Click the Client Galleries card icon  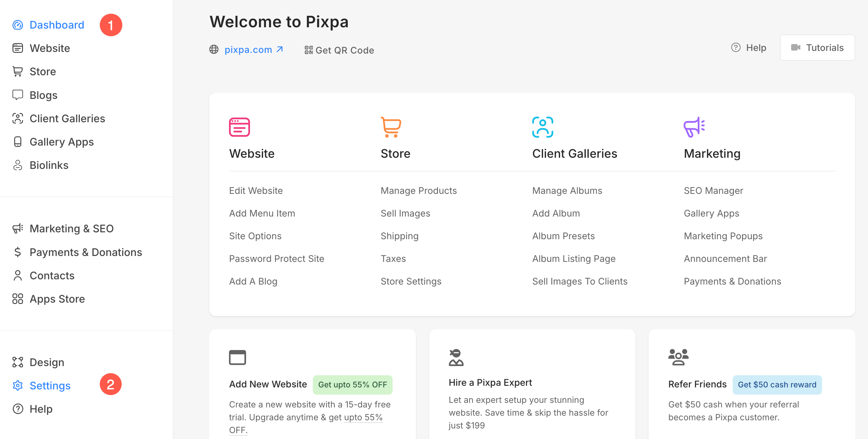tap(542, 127)
